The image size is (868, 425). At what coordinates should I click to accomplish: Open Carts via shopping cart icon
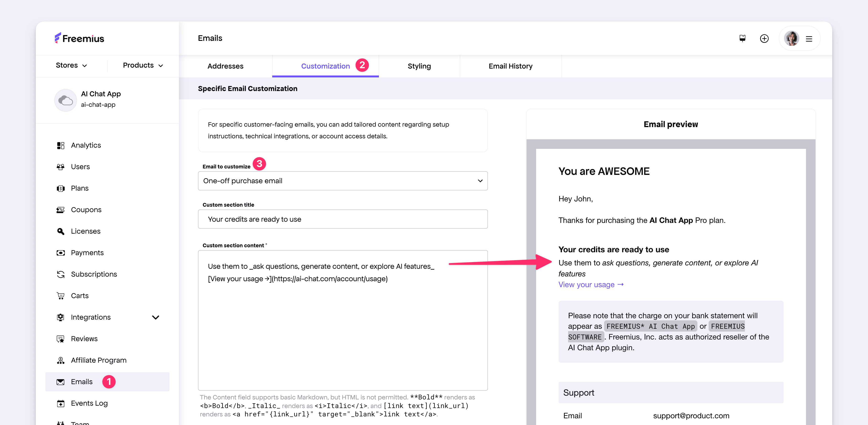pos(61,296)
